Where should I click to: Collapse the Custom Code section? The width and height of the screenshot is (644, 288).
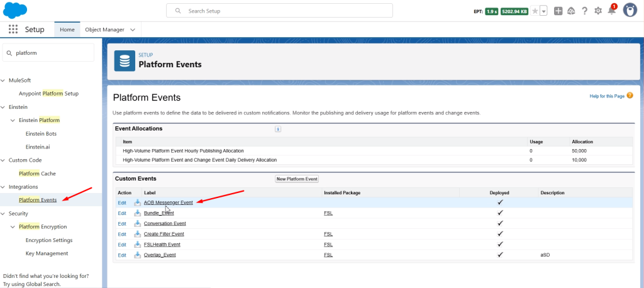pos(3,160)
